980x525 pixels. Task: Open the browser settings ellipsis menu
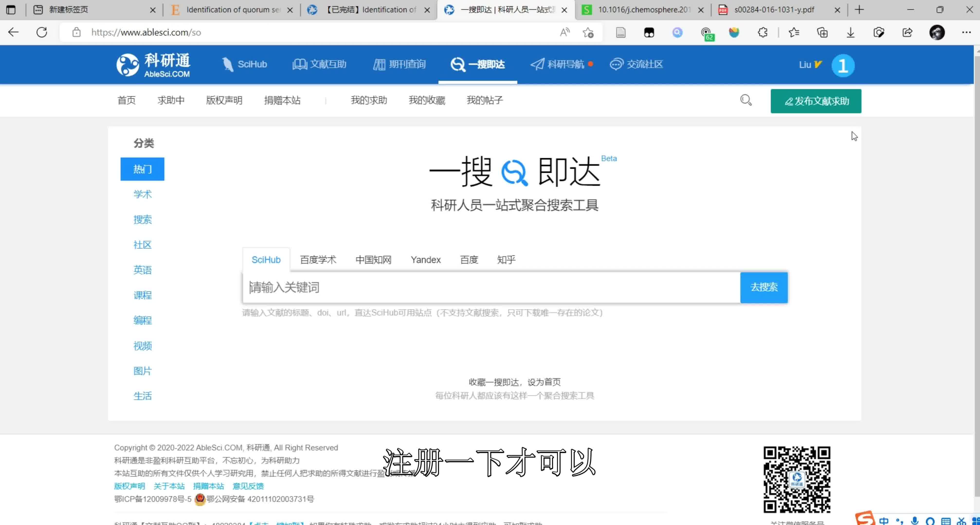click(x=967, y=32)
